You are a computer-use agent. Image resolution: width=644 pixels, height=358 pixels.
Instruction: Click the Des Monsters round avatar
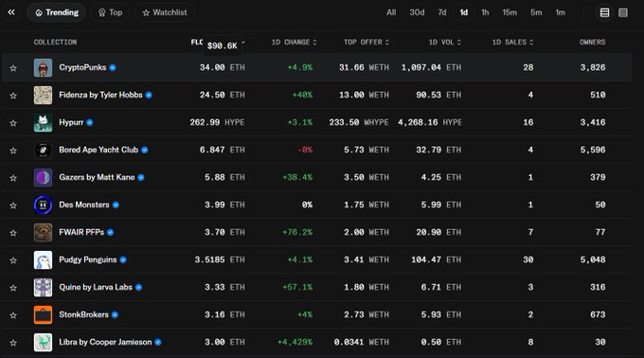point(43,205)
